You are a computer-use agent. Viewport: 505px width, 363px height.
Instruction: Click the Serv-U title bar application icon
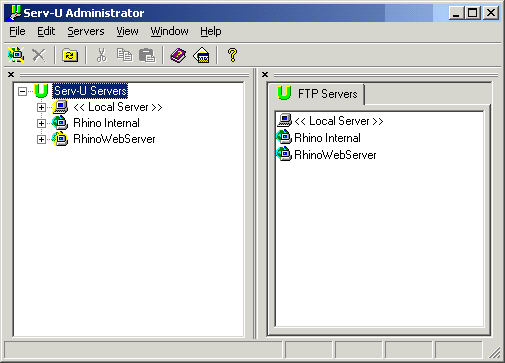click(x=14, y=13)
